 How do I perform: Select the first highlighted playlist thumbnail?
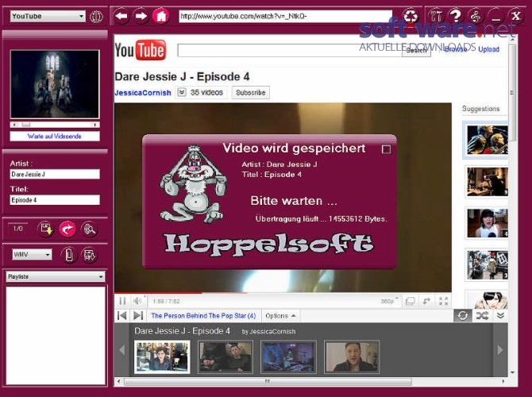[162, 357]
